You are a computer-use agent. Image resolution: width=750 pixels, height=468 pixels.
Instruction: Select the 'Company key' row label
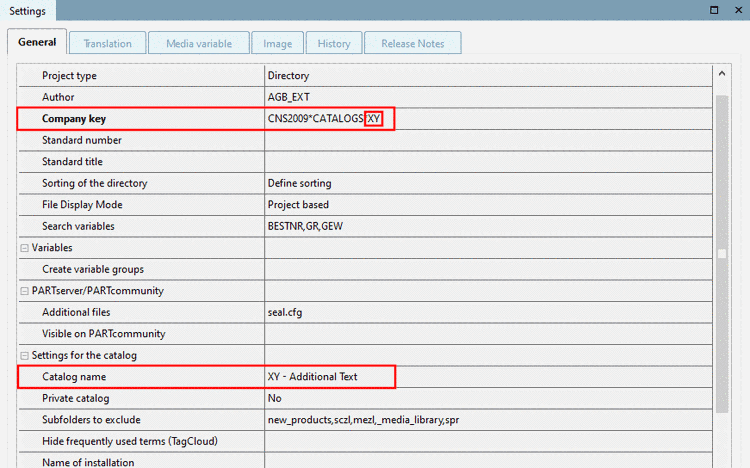(74, 119)
